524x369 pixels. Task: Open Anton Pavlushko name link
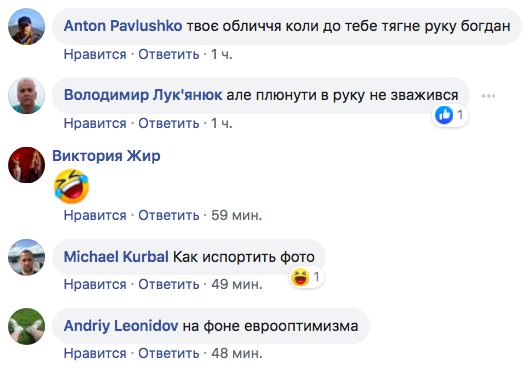click(x=123, y=26)
